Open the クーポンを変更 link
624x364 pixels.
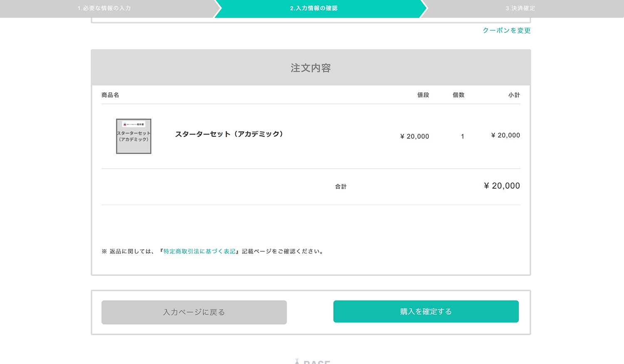(x=506, y=30)
